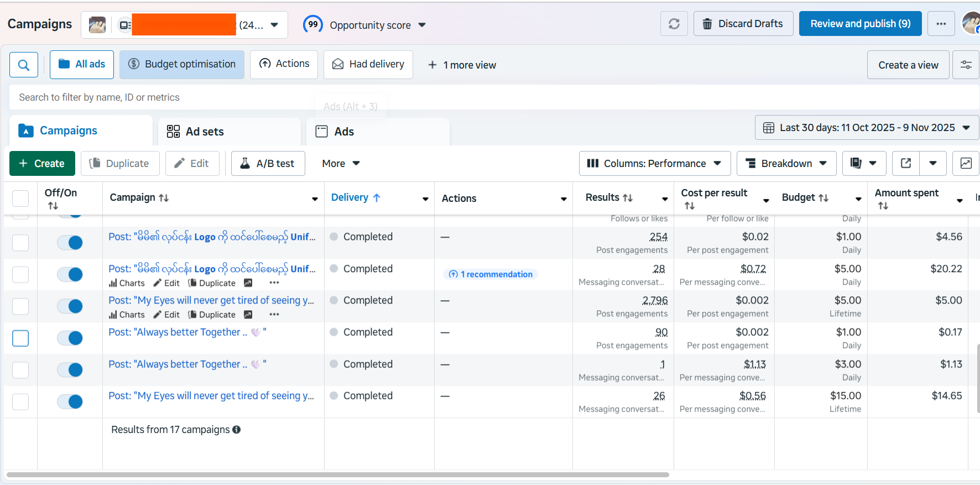Open the Last 30 days date picker
The image size is (980, 485).
coord(866,128)
